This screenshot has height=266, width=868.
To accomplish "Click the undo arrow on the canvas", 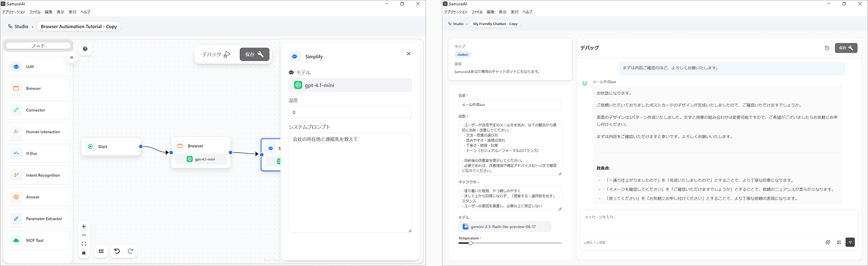I will click(117, 251).
